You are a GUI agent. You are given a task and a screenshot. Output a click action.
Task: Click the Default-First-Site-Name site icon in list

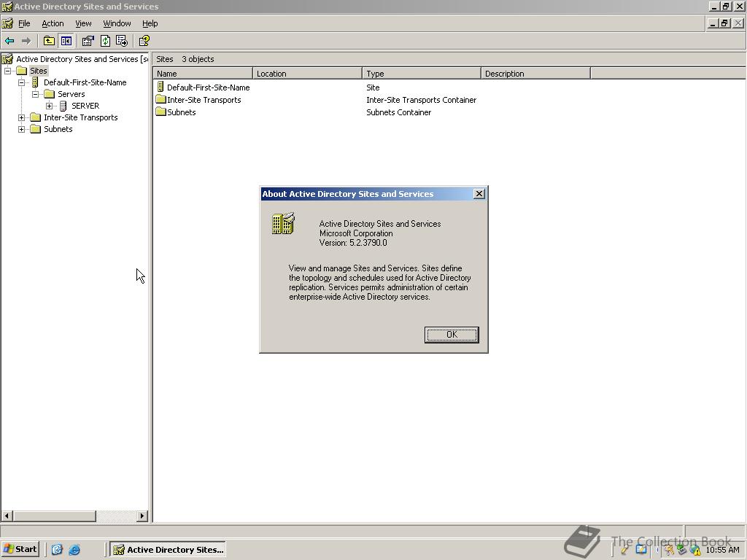coord(160,87)
